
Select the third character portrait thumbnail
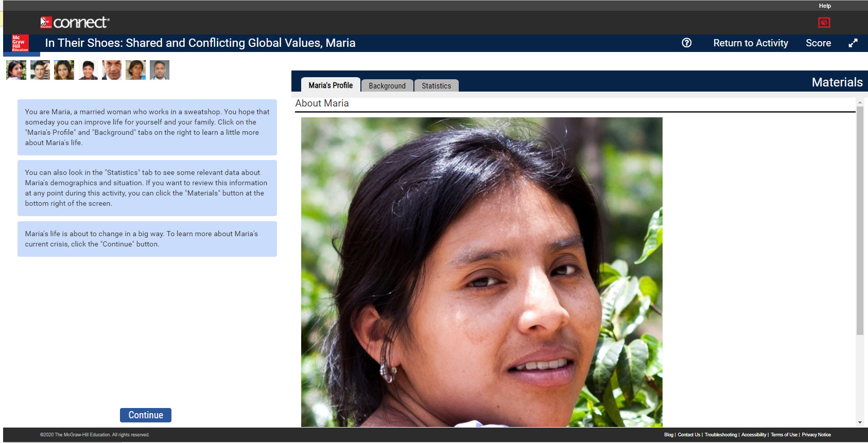click(64, 70)
